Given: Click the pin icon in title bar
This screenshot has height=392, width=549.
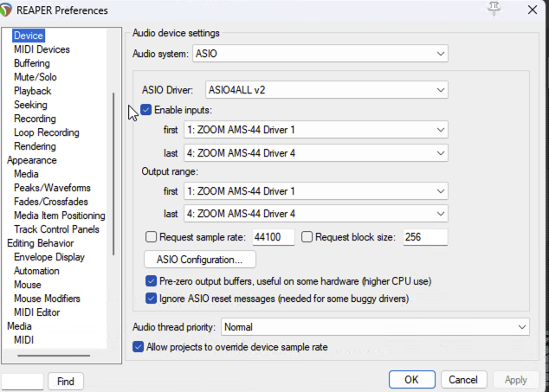Looking at the screenshot, I should tap(494, 10).
